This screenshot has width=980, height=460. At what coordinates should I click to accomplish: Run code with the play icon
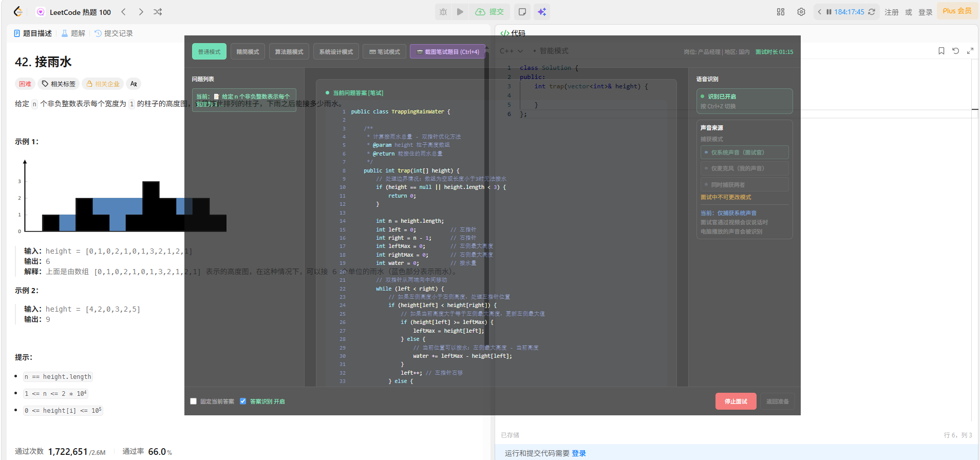pos(460,12)
